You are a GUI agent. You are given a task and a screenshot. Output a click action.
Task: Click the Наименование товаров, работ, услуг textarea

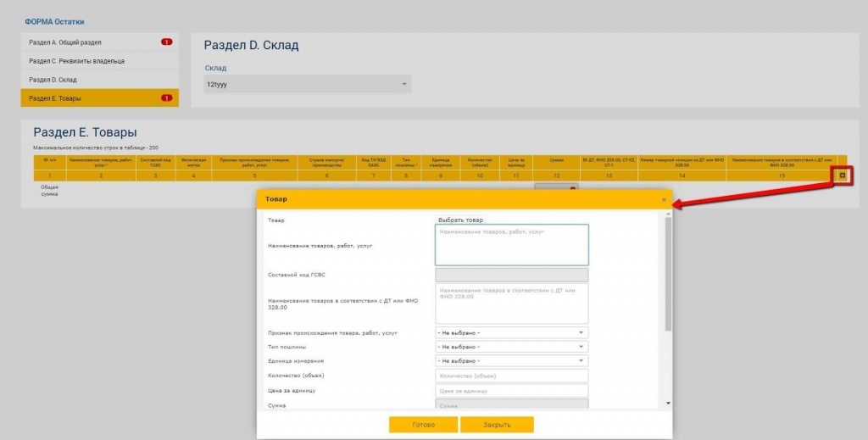tap(511, 245)
